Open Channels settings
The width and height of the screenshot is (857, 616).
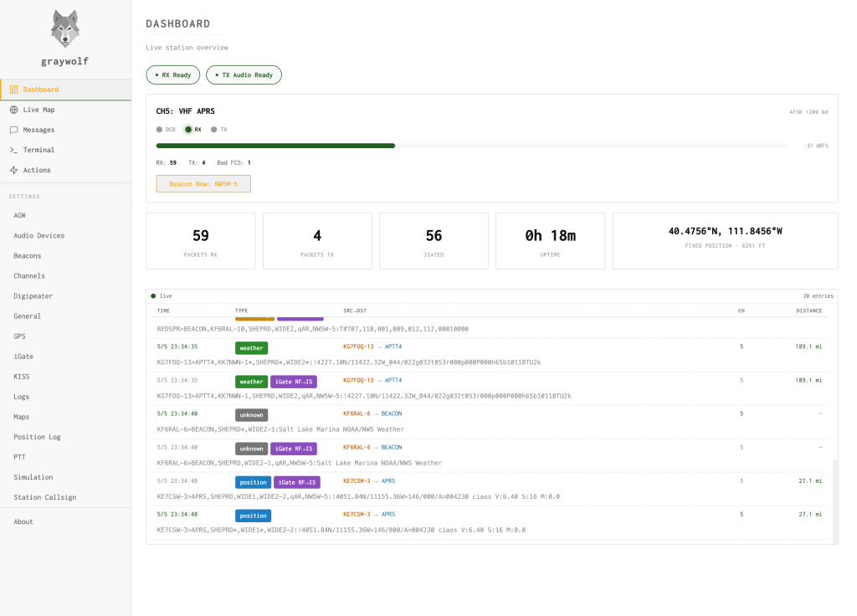pos(65,276)
